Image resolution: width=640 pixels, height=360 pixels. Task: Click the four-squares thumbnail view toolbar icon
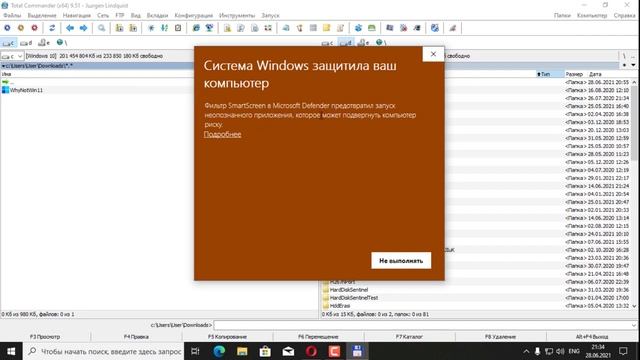268,28
